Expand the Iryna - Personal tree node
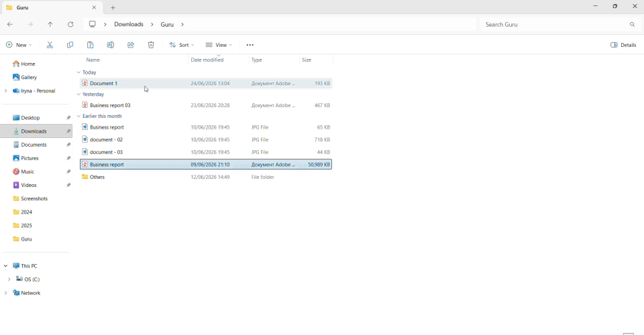The height and width of the screenshot is (335, 644). pyautogui.click(x=6, y=90)
